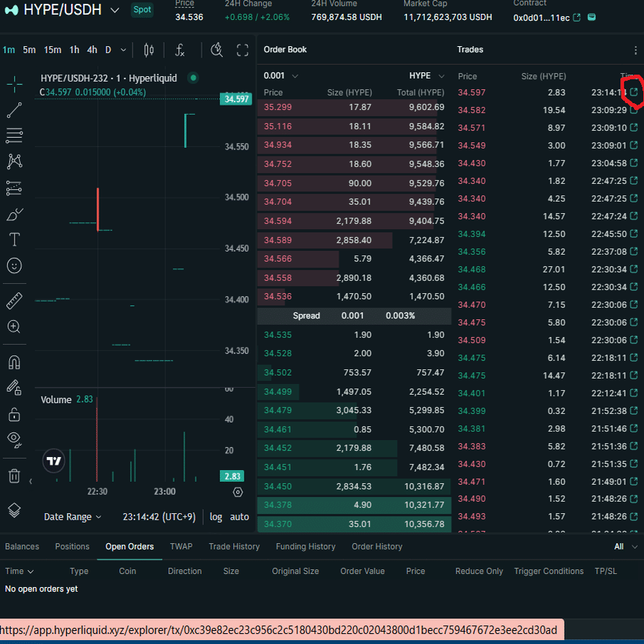This screenshot has width=644, height=644.
Task: Remove drawings with trash icon
Action: pos(15,476)
